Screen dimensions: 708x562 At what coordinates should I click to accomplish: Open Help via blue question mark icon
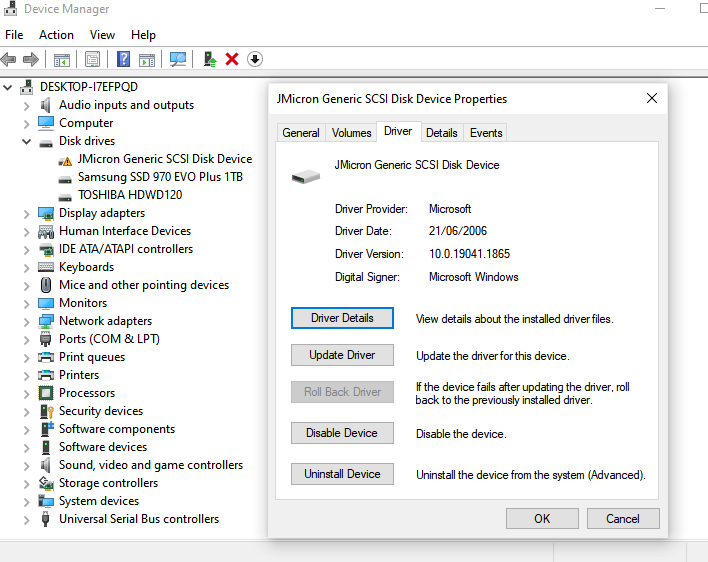(123, 59)
